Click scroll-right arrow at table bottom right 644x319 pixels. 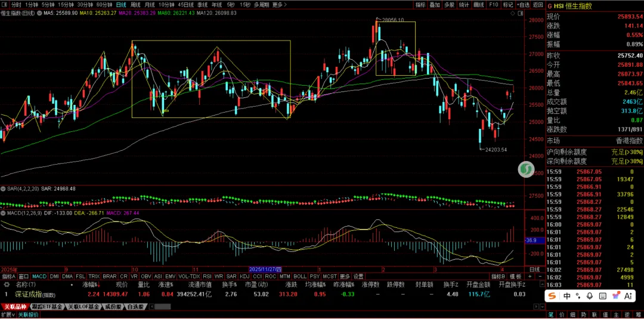[x=535, y=307]
